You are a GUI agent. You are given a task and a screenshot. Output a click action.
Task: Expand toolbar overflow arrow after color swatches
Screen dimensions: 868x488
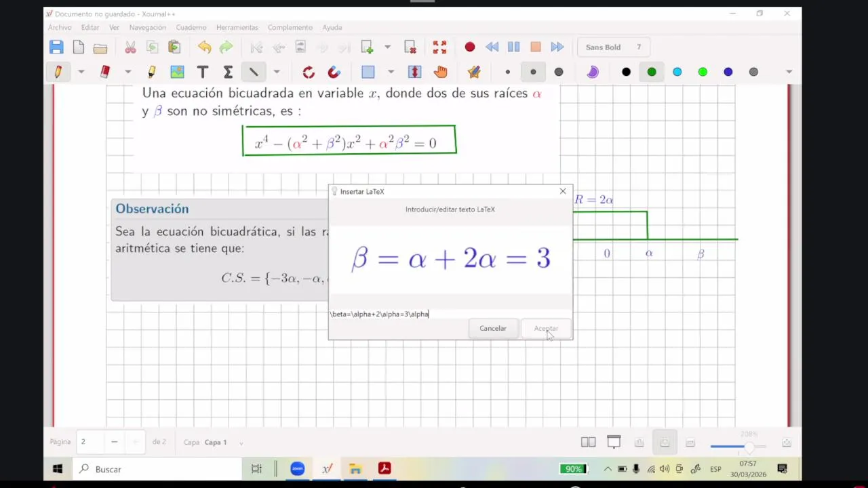[789, 72]
